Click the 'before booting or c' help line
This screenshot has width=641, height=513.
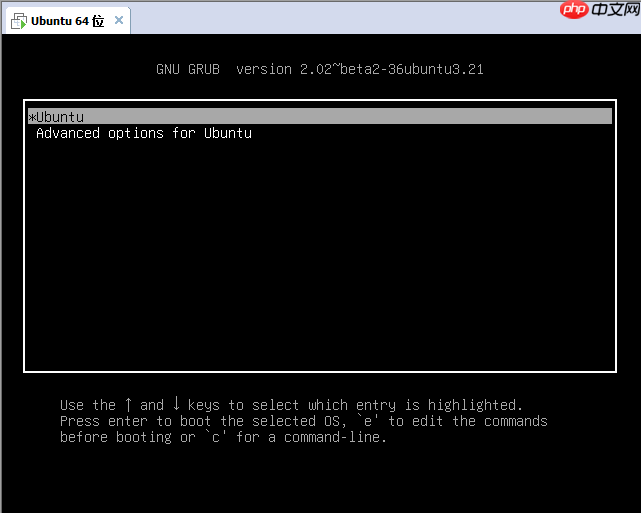[x=223, y=437]
